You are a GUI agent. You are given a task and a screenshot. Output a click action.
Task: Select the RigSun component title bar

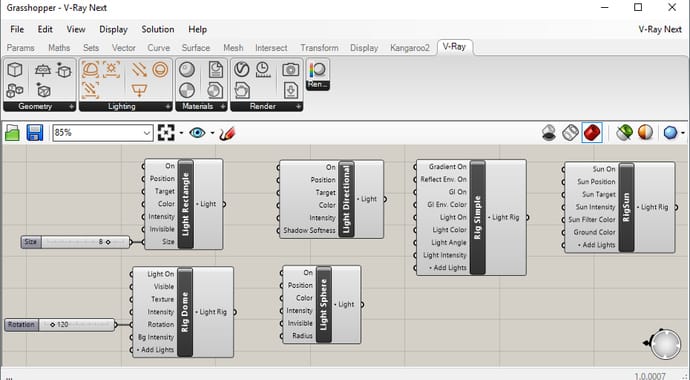(626, 207)
